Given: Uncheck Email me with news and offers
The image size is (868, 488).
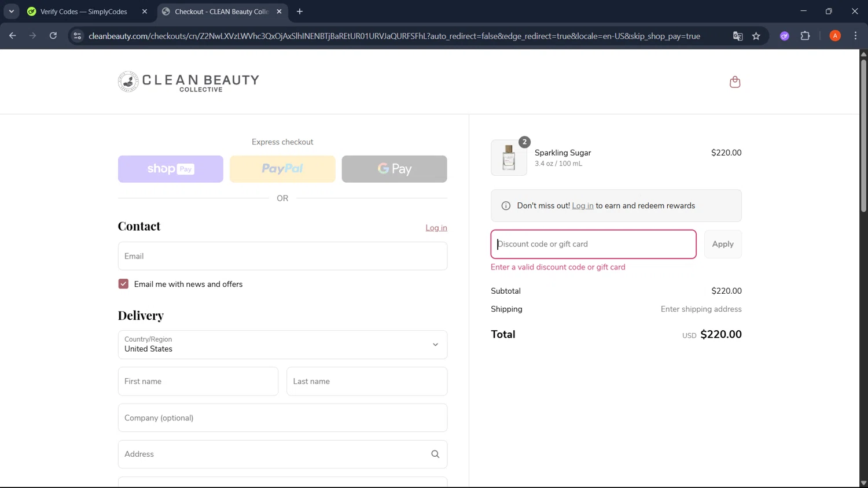Looking at the screenshot, I should pyautogui.click(x=123, y=284).
